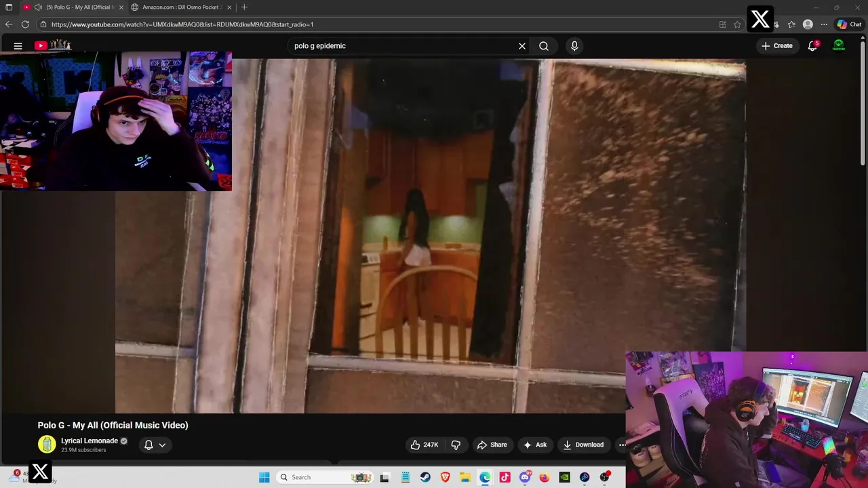Like the video (247K thumbs up)
This screenshot has height=488, width=868.
pos(425,445)
